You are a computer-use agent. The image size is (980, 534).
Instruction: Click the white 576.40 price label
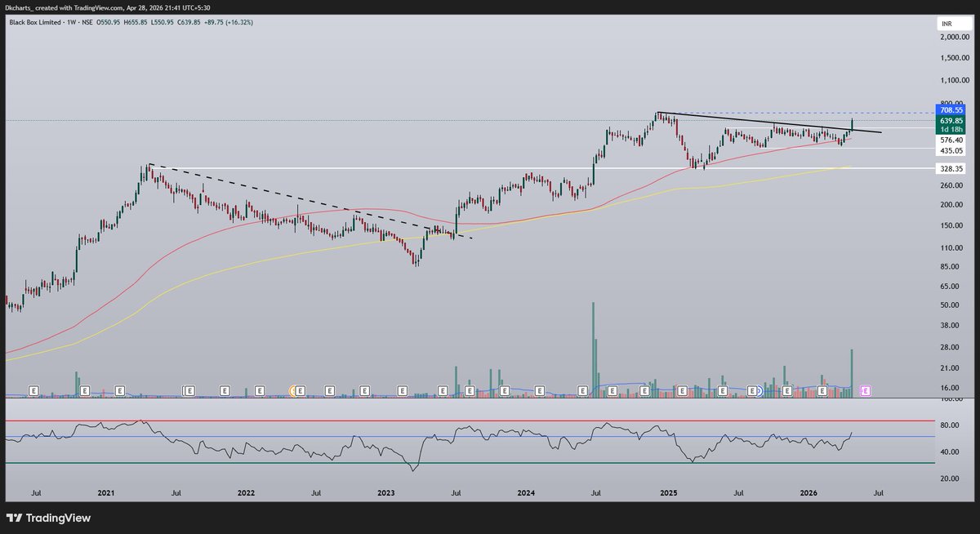click(950, 140)
